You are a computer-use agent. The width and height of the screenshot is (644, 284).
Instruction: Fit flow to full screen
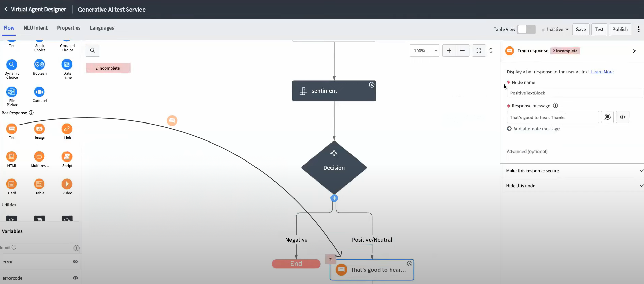(x=479, y=51)
